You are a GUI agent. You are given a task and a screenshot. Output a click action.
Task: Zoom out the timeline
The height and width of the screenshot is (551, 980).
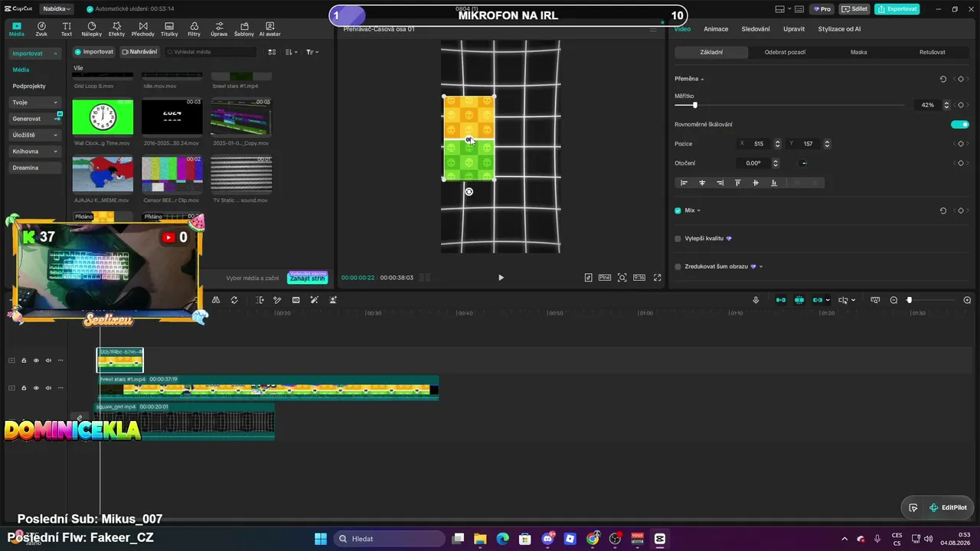coord(893,300)
